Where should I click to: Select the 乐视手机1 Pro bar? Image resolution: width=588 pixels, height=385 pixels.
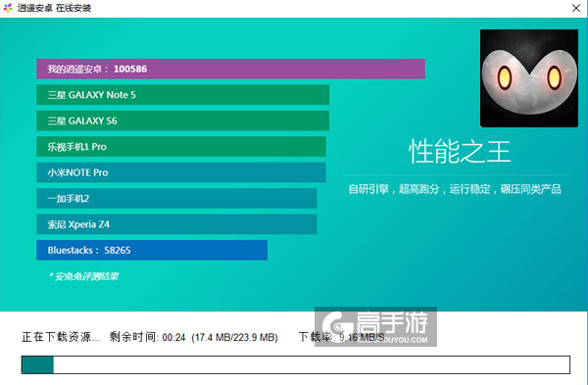click(x=181, y=147)
